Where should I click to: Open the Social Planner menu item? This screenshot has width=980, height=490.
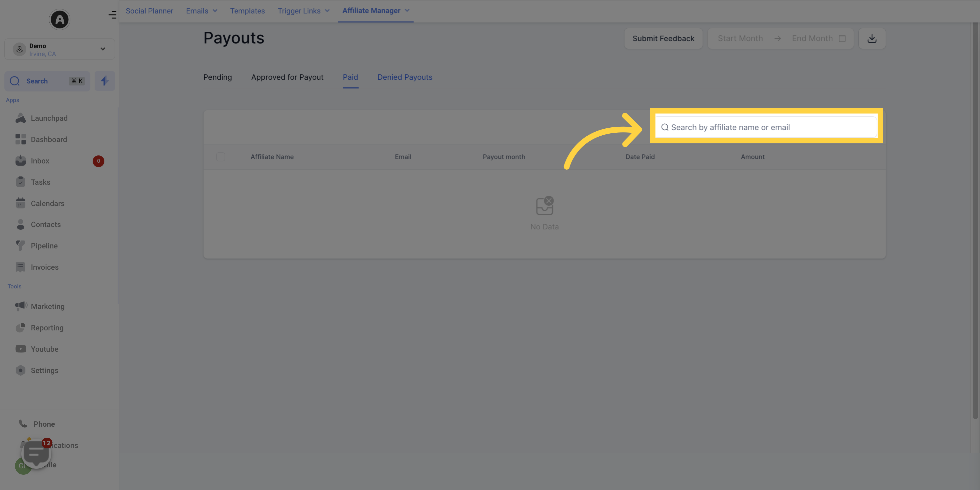click(149, 11)
